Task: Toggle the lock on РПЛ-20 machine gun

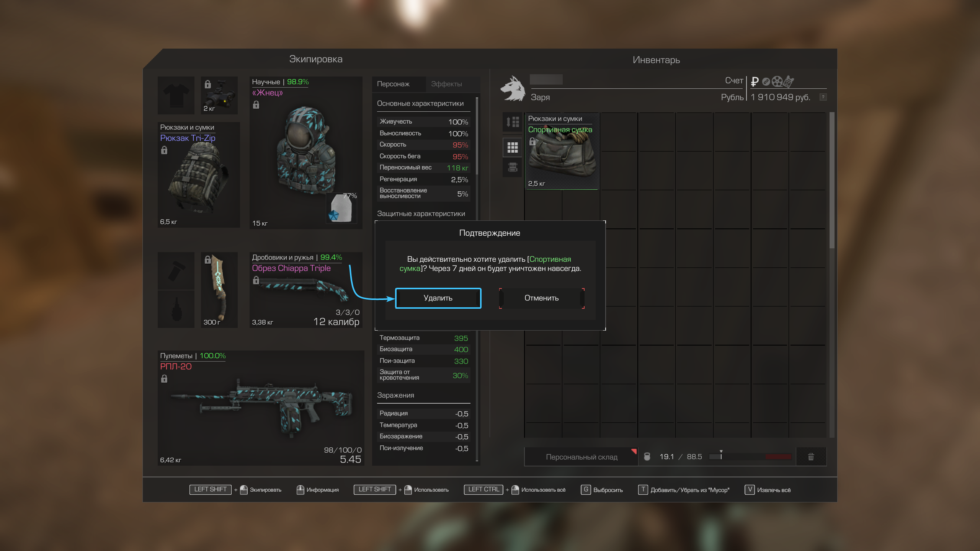Action: tap(164, 379)
